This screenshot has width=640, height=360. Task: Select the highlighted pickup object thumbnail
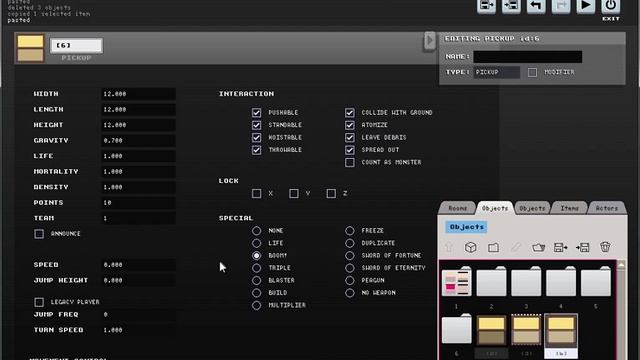pyautogui.click(x=561, y=331)
